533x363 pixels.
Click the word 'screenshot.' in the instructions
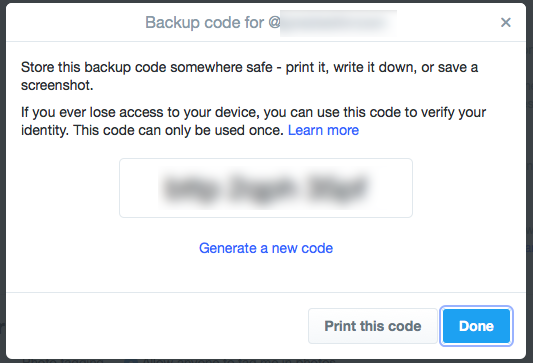point(57,85)
